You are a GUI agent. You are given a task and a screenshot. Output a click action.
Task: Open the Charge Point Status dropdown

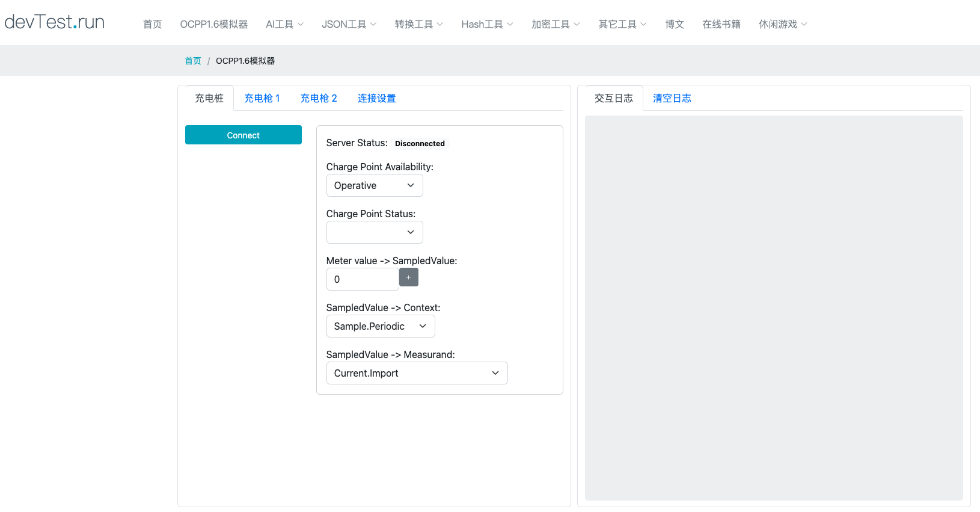[374, 232]
